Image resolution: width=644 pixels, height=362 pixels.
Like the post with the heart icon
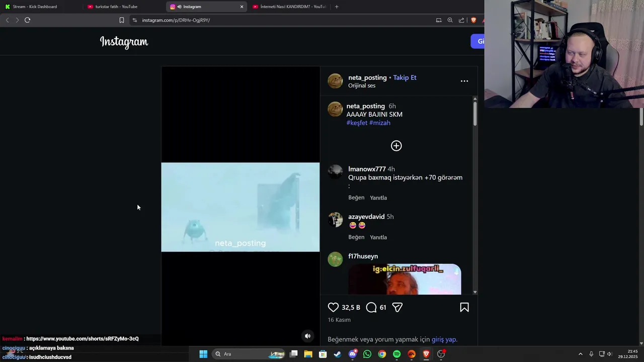pyautogui.click(x=333, y=307)
